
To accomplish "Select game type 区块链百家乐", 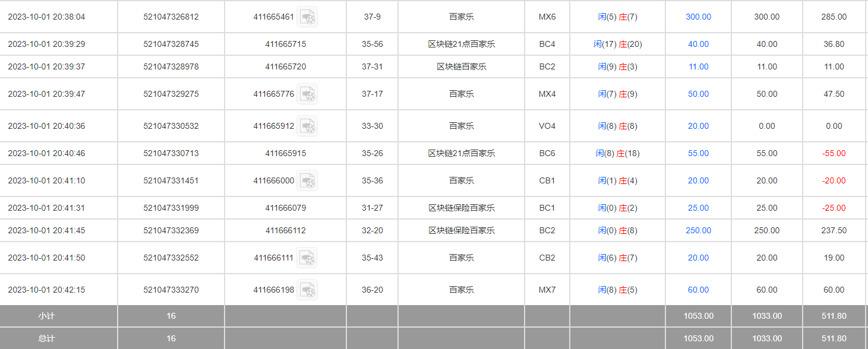I will (462, 66).
